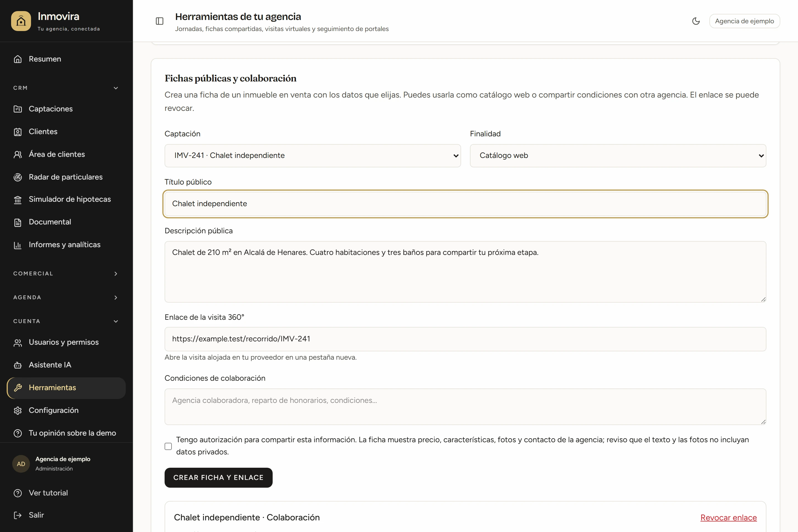798x532 pixels.
Task: Click 'Chalet independiente · Colaboración' card title
Action: (x=247, y=517)
